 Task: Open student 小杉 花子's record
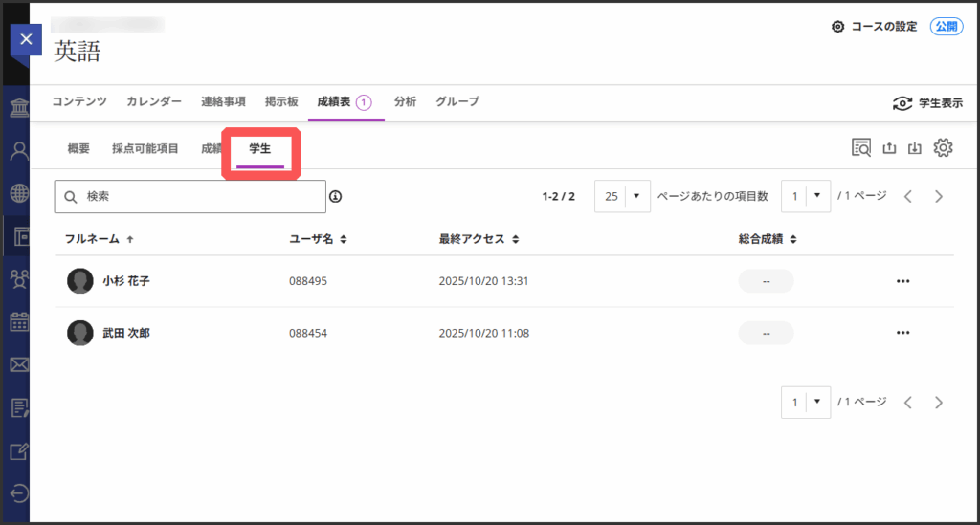[125, 281]
